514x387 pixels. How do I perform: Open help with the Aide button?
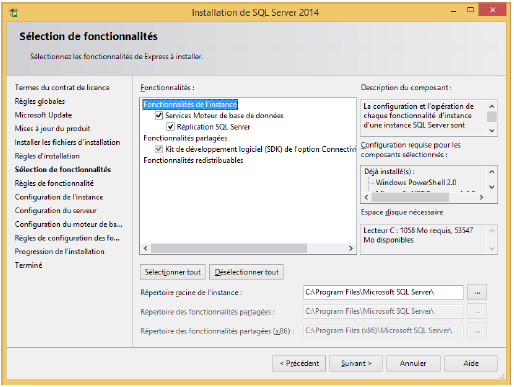(471, 363)
